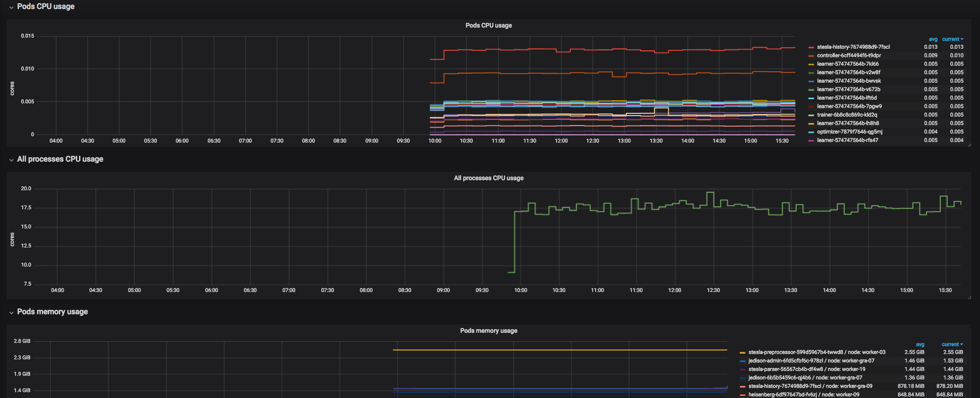This screenshot has width=980, height=398.
Task: Click the 0.009 avg value for controller-6cff4494f6-t9dpr
Action: pos(931,56)
